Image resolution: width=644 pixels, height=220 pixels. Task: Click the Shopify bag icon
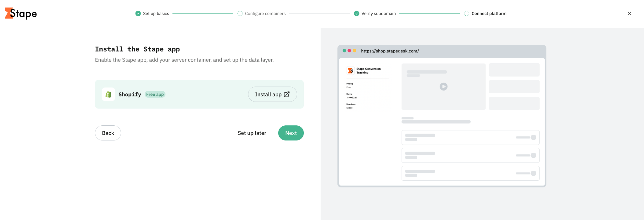click(108, 94)
